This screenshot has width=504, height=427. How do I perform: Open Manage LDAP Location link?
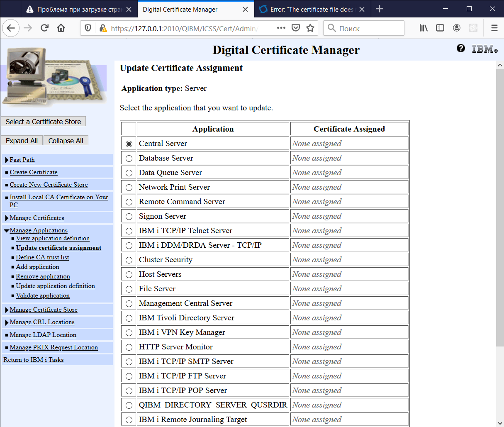click(x=43, y=335)
